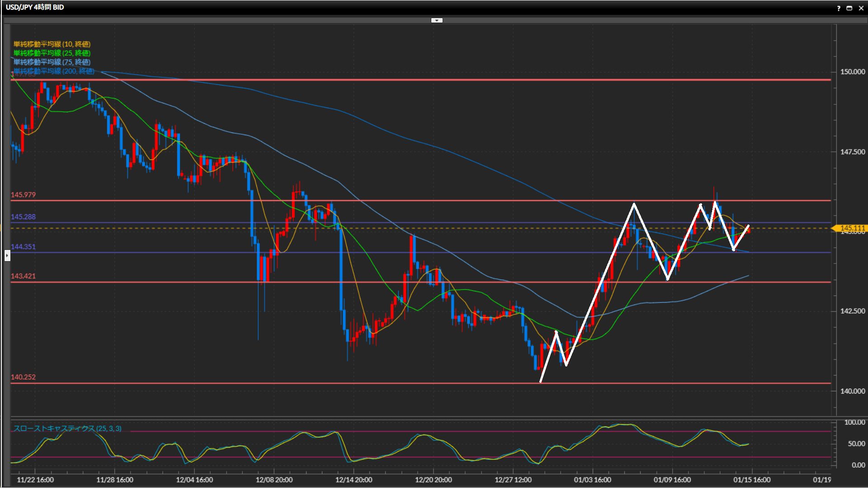
Task: Select the 75-period moving average label
Action: click(52, 62)
